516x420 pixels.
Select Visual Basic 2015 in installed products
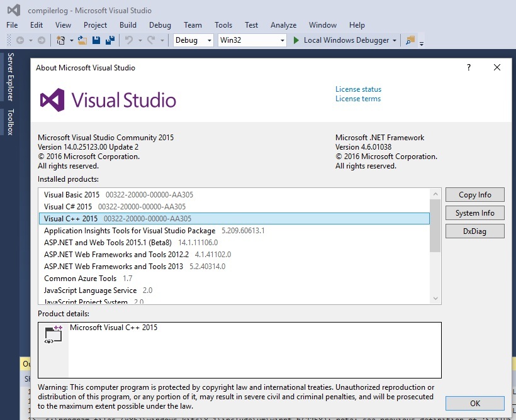point(234,195)
